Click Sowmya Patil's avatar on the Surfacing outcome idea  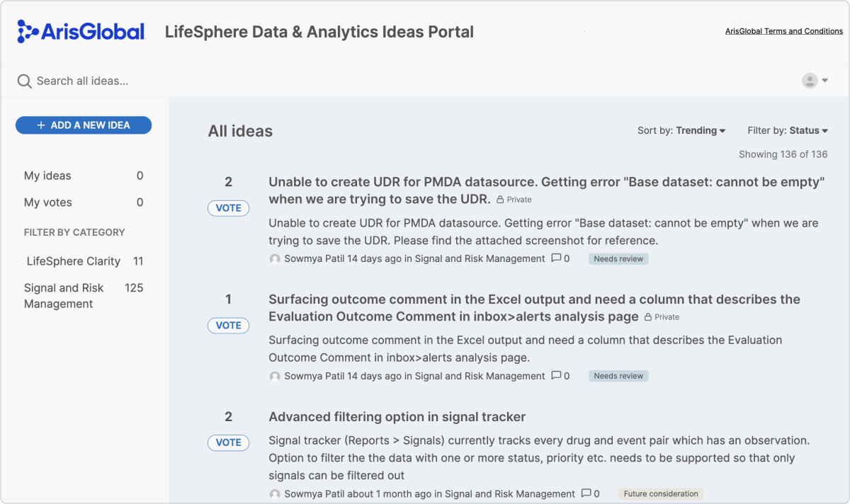[275, 377]
